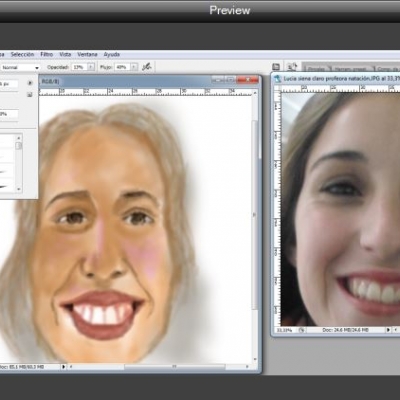
Task: Minimize the caricature document window
Action: click(x=218, y=80)
